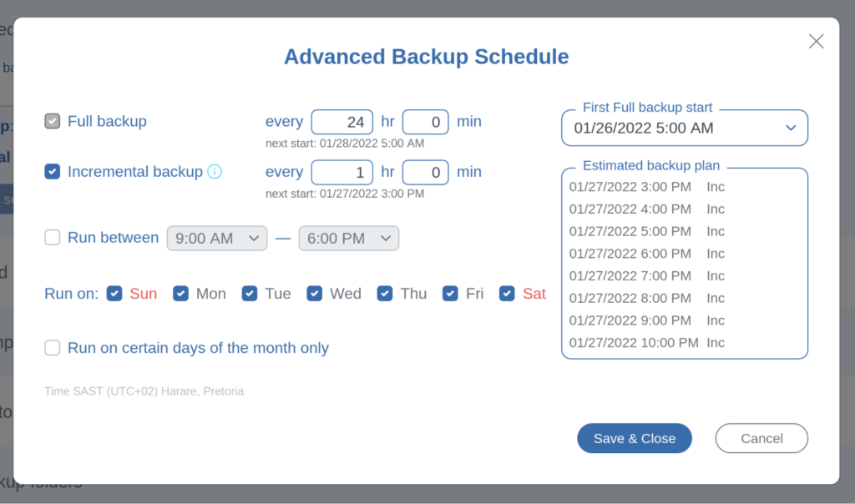Click the Full backup hours field showing 24
The width and height of the screenshot is (855, 504).
click(x=341, y=121)
